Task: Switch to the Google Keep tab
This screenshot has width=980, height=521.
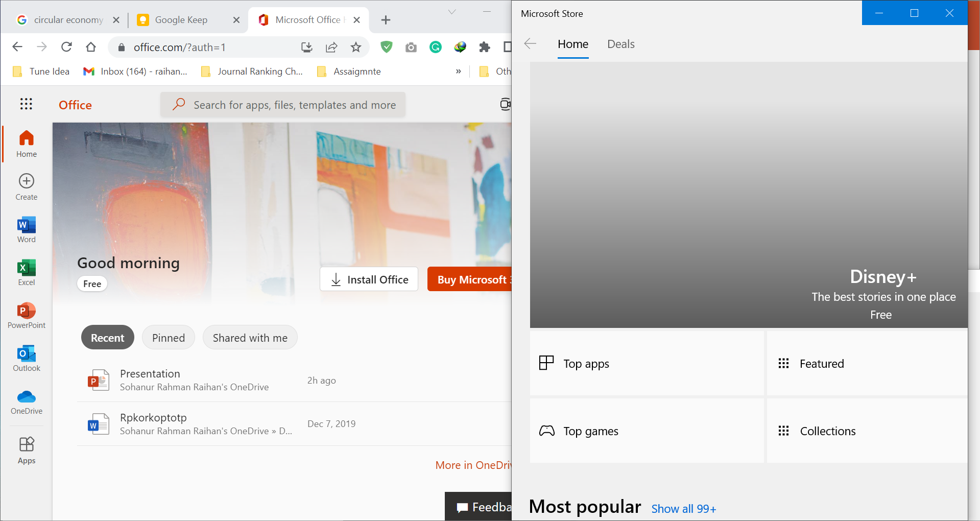Action: [x=188, y=20]
